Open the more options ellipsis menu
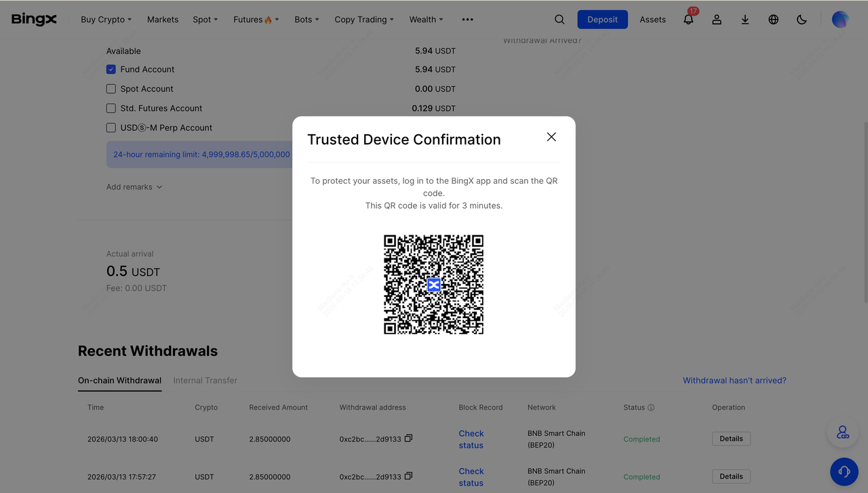This screenshot has height=493, width=868. pos(467,20)
